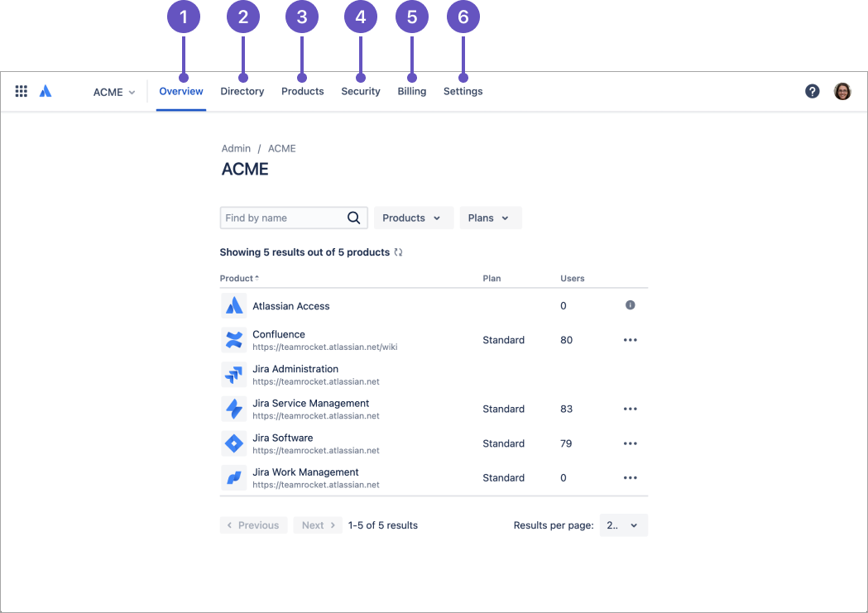
Task: Open more actions for Jira Software
Action: pyautogui.click(x=630, y=443)
